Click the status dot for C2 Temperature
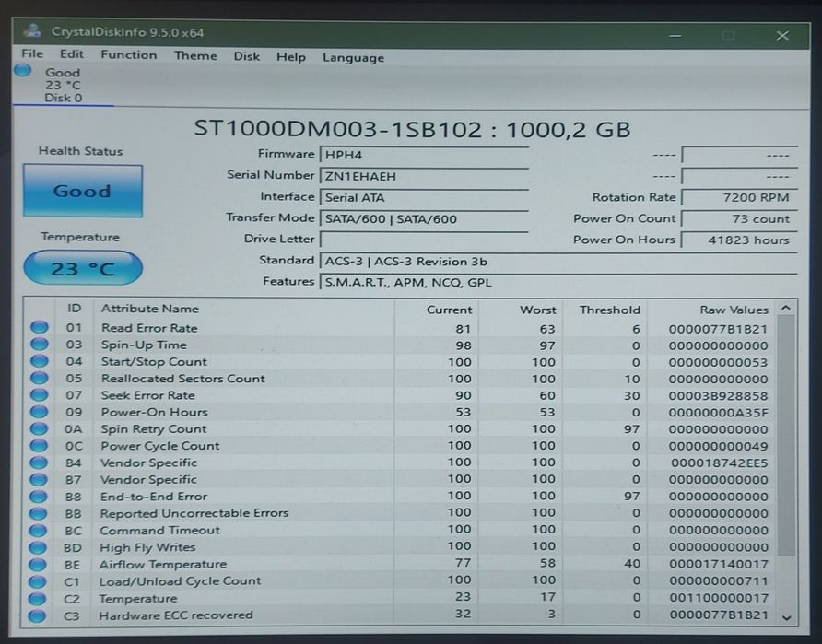The height and width of the screenshot is (644, 822). (x=37, y=598)
